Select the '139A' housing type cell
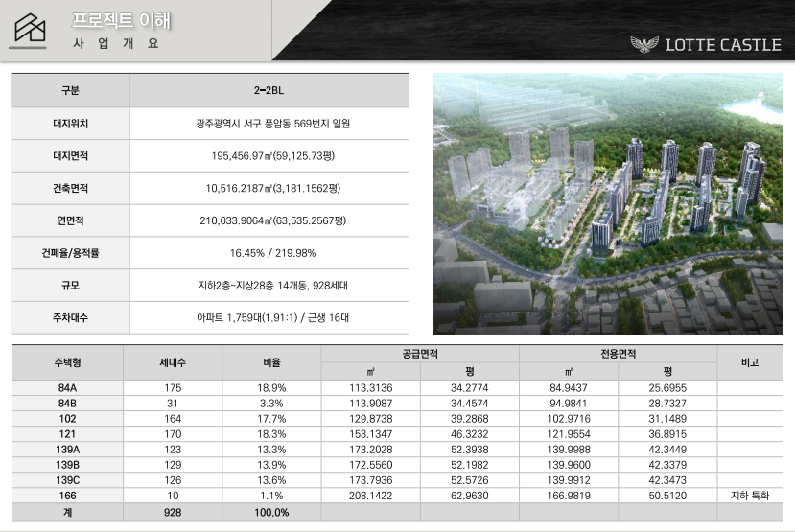Image resolution: width=795 pixels, height=532 pixels. 67,450
